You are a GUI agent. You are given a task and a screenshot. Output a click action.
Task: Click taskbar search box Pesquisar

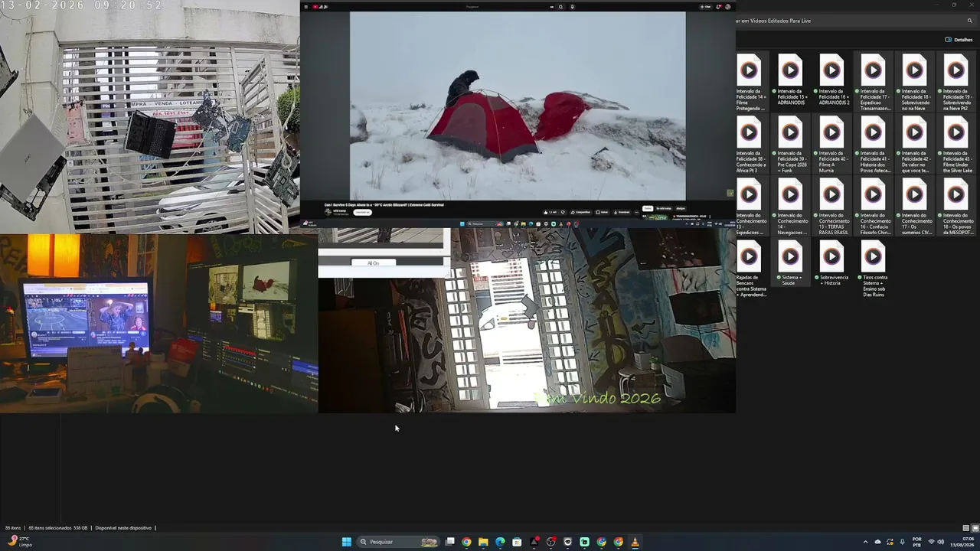pyautogui.click(x=400, y=542)
